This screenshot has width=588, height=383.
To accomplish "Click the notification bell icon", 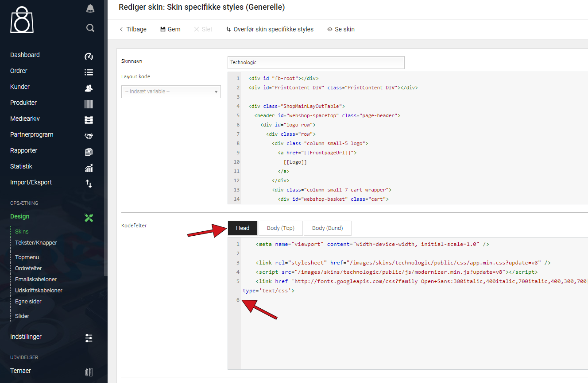I will [90, 8].
